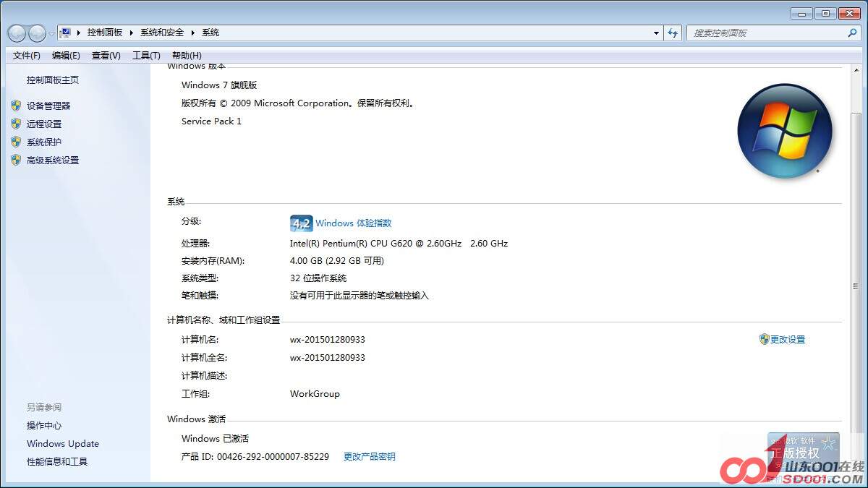This screenshot has height=488, width=868.
Task: Click the Forward navigation arrow button
Action: pos(37,33)
